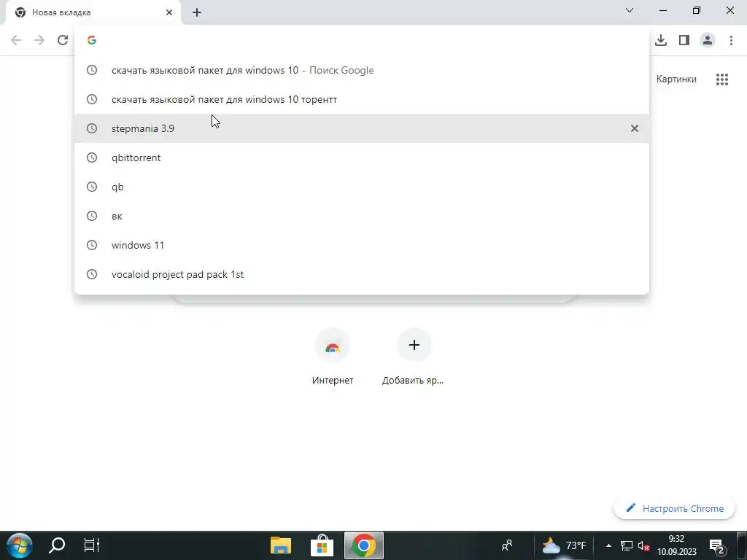The height and width of the screenshot is (560, 747).
Task: Open Microsoft Store from taskbar
Action: click(322, 545)
